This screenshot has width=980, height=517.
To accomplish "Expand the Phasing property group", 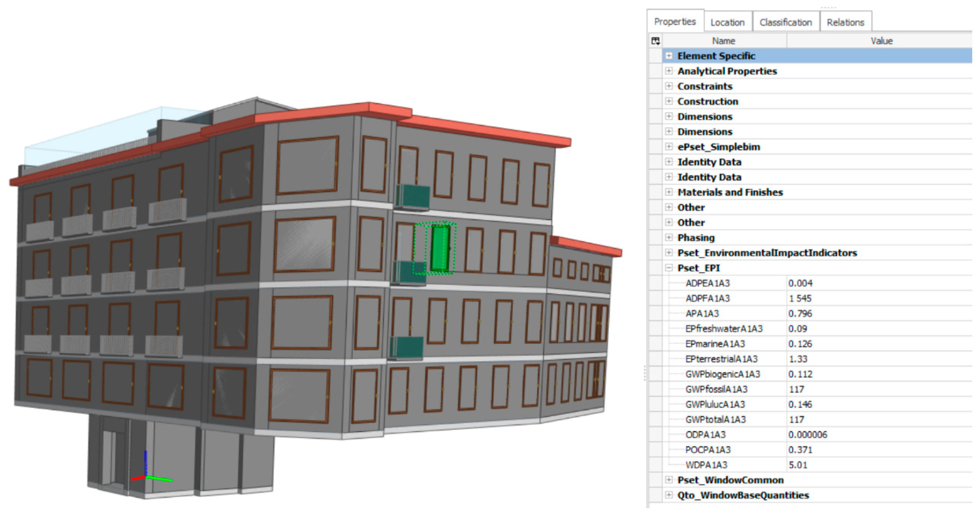I will click(668, 237).
